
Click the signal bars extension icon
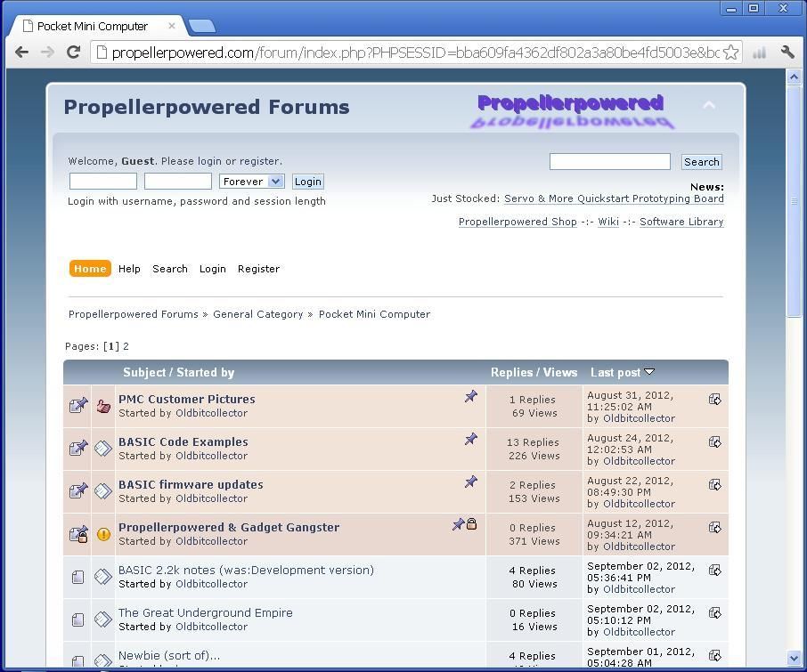point(760,52)
